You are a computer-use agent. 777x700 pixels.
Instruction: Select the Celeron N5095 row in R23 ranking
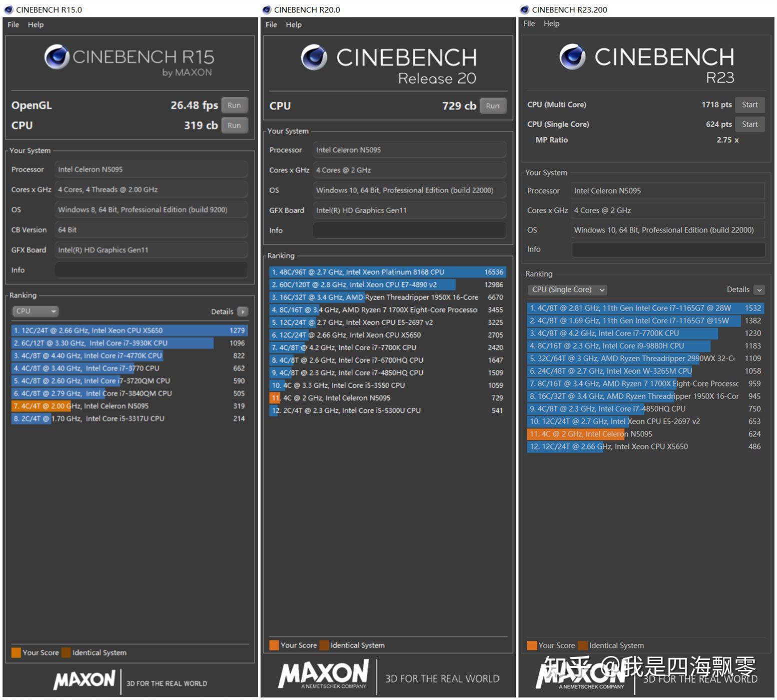645,434
